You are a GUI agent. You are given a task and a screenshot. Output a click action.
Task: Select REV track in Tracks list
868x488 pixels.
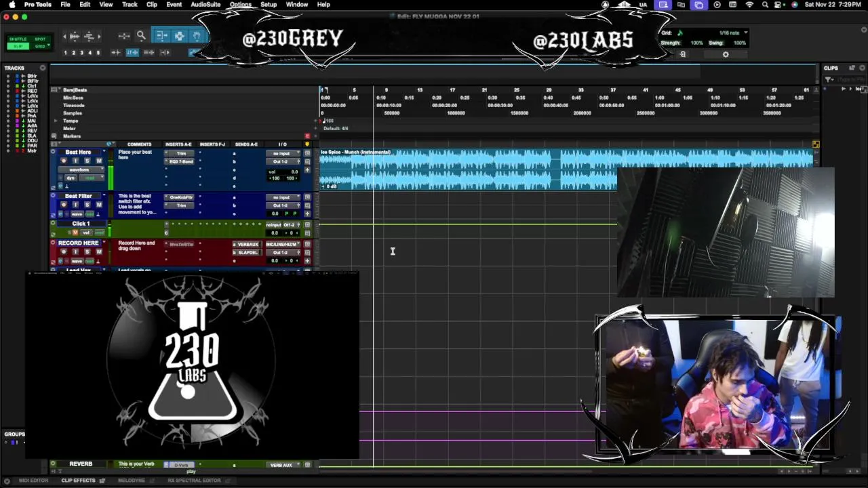click(33, 131)
